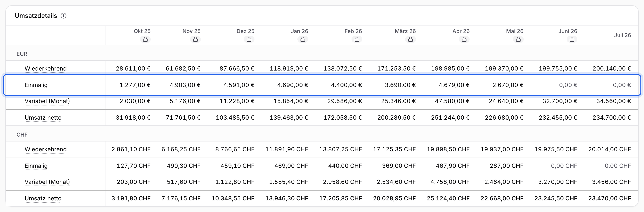Select the 2.861,10 CHF cell
This screenshot has height=212, width=644.
(131, 149)
